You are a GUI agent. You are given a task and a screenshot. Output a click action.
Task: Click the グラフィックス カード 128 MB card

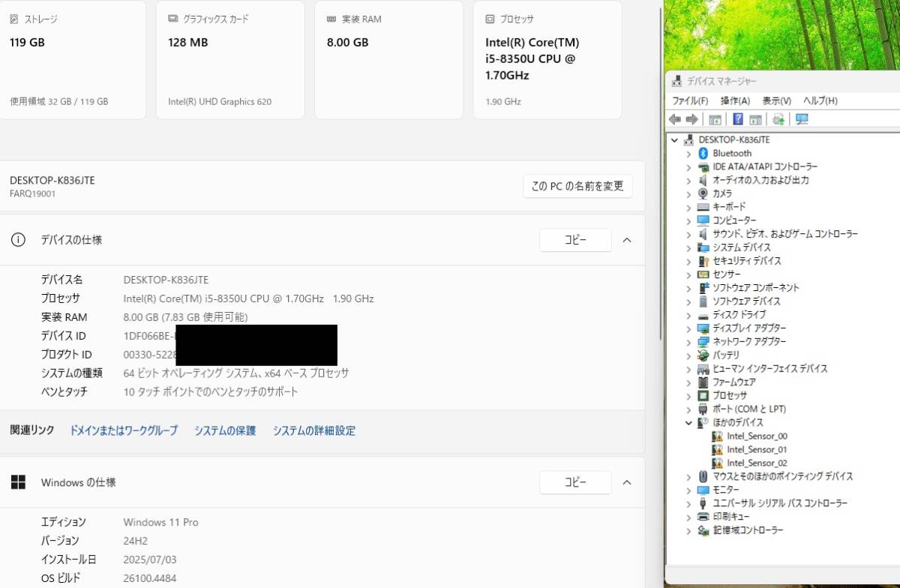pos(230,60)
